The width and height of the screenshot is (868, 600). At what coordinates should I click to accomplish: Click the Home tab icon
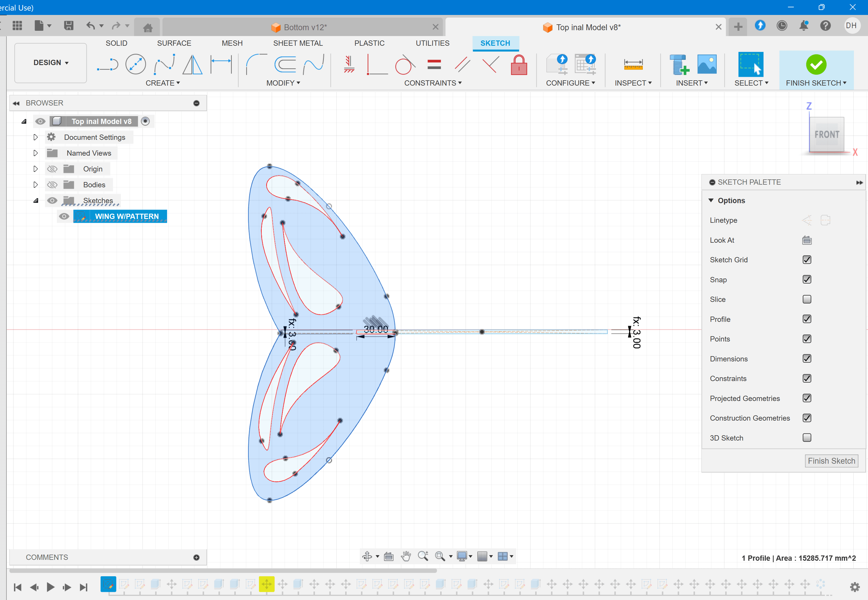[x=148, y=28]
